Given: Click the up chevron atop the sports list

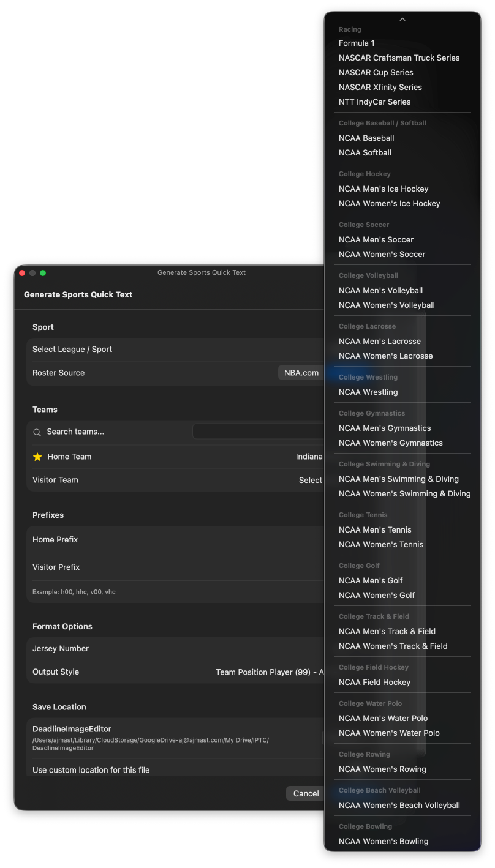Looking at the screenshot, I should (402, 20).
